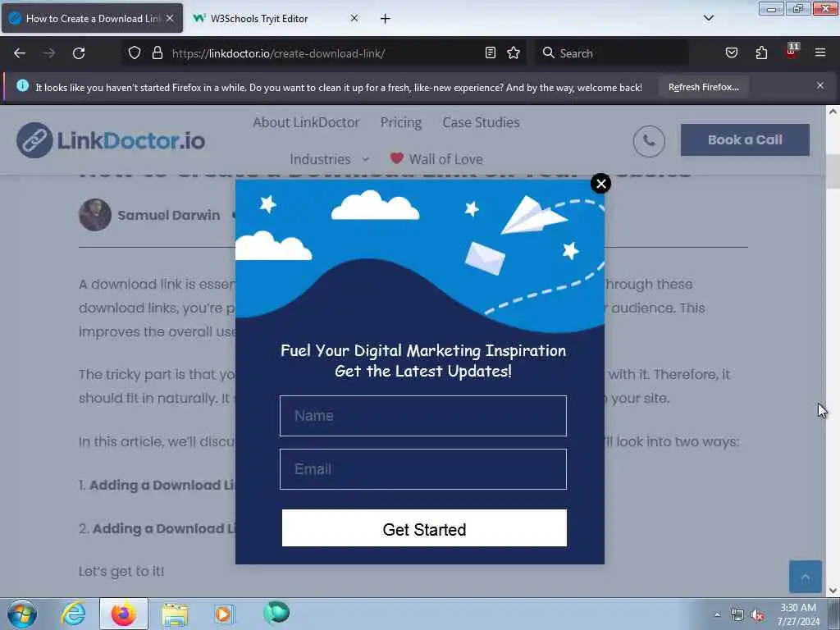Show hidden system tray icons
840x630 pixels.
pyautogui.click(x=717, y=614)
